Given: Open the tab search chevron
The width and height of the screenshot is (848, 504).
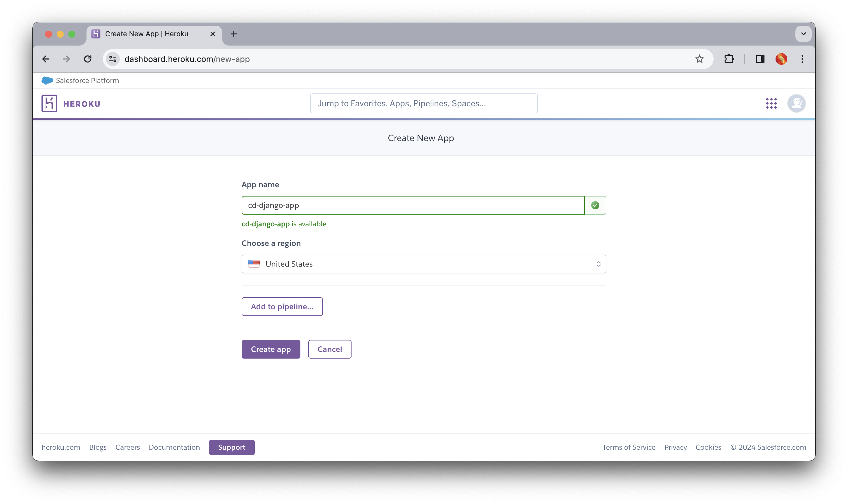Looking at the screenshot, I should 804,34.
